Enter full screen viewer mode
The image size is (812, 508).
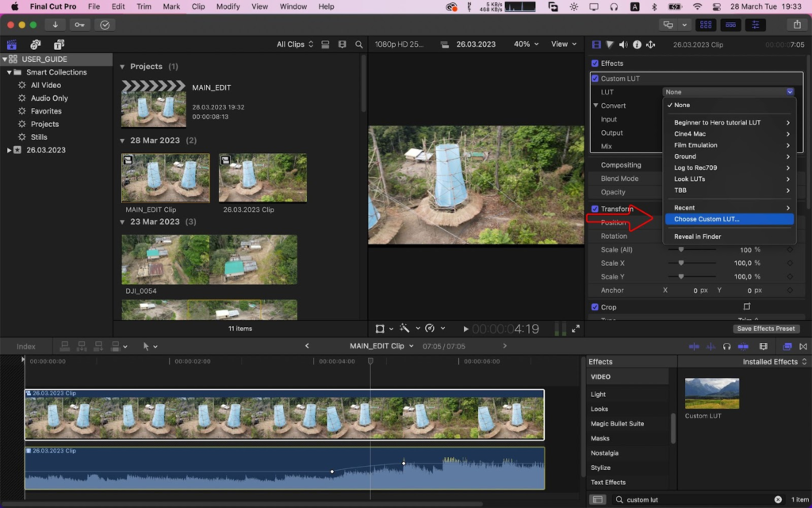click(x=576, y=329)
